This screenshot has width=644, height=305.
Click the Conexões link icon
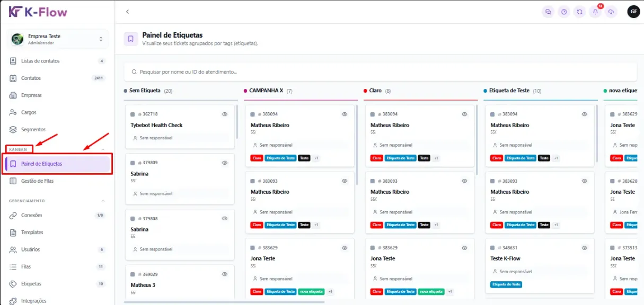(x=13, y=216)
